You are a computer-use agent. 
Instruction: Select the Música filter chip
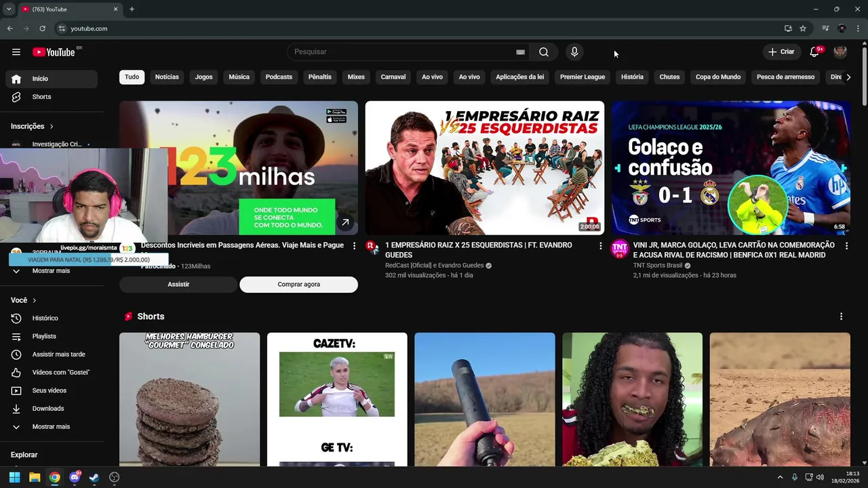pyautogui.click(x=239, y=77)
